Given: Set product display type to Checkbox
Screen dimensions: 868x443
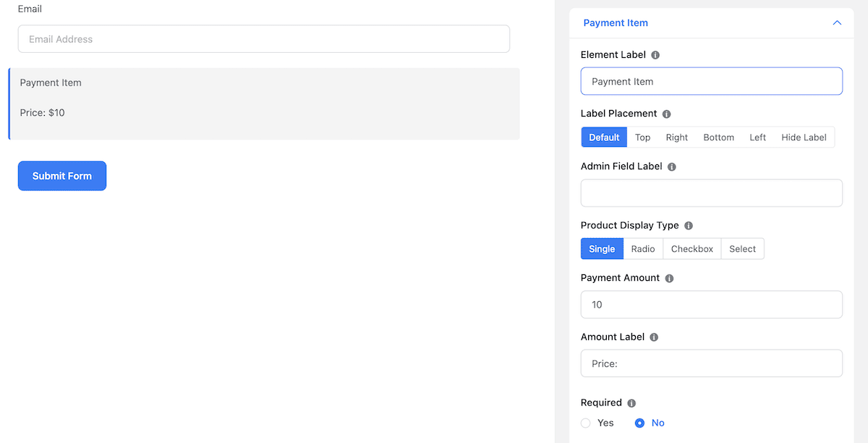Looking at the screenshot, I should [692, 249].
